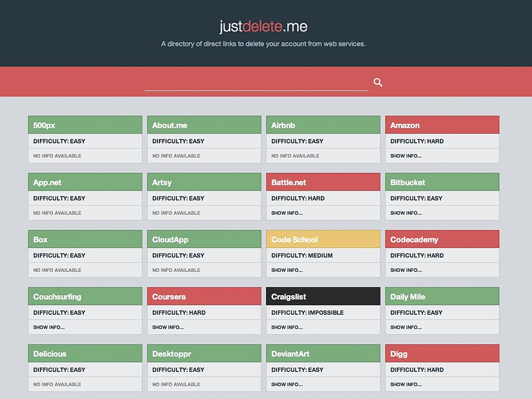Image resolution: width=532 pixels, height=399 pixels.
Task: Click Difficulty: Hard text on Amazon card
Action: click(417, 141)
